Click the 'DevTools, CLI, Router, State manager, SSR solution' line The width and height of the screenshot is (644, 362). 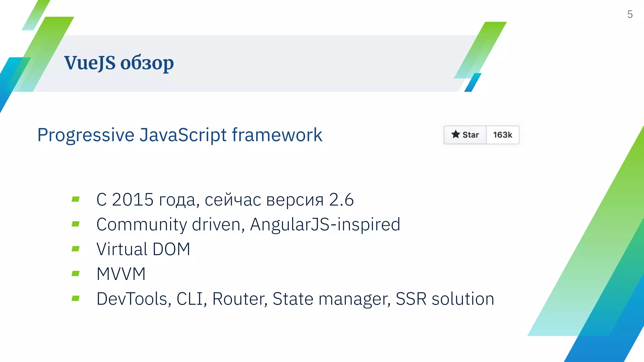[x=295, y=299]
